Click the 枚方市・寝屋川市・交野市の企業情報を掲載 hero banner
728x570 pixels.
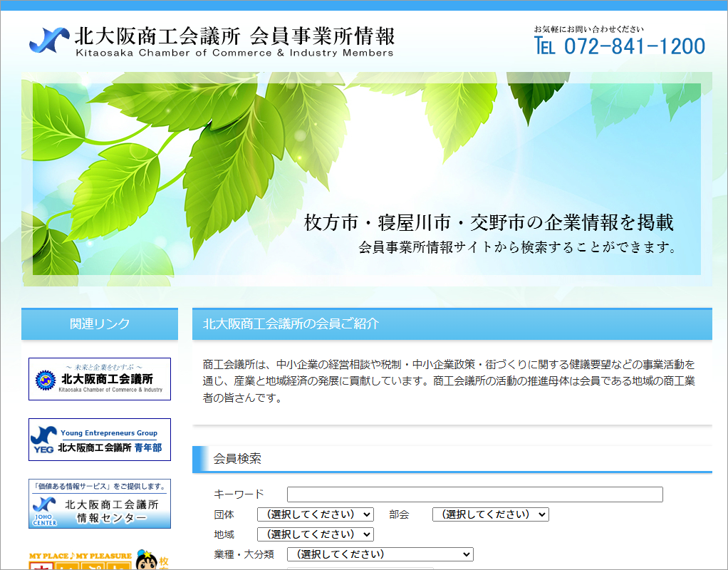point(367,180)
